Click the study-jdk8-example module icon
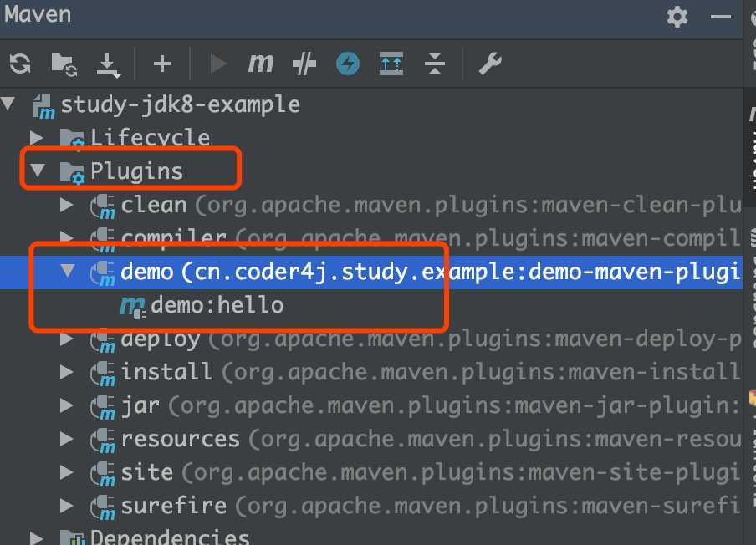This screenshot has height=545, width=756. tap(43, 106)
